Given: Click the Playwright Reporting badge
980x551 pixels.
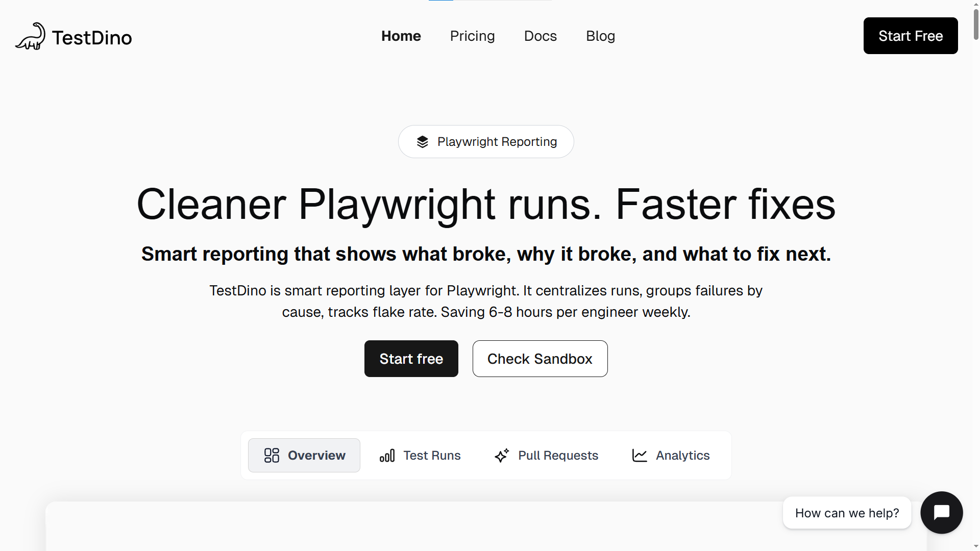Looking at the screenshot, I should click(x=497, y=142).
